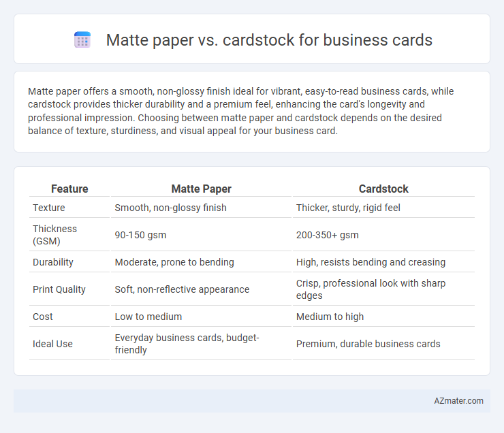Click the cell 'Everyday business cards, budget-friendly'
This screenshot has height=433, width=504.
(187, 344)
